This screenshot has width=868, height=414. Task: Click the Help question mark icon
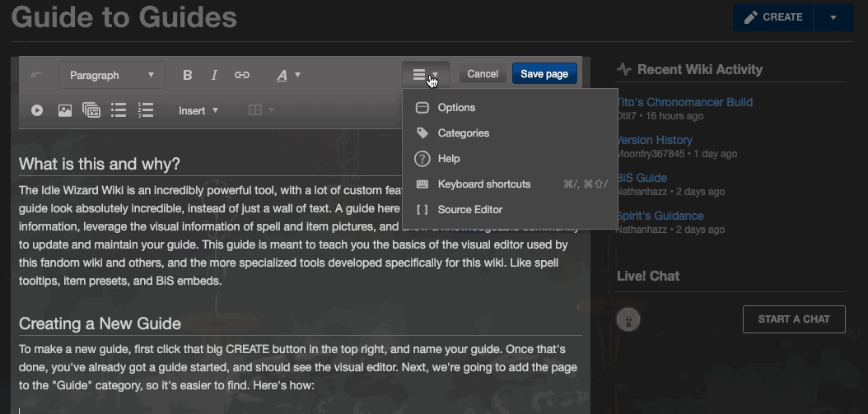(422, 159)
